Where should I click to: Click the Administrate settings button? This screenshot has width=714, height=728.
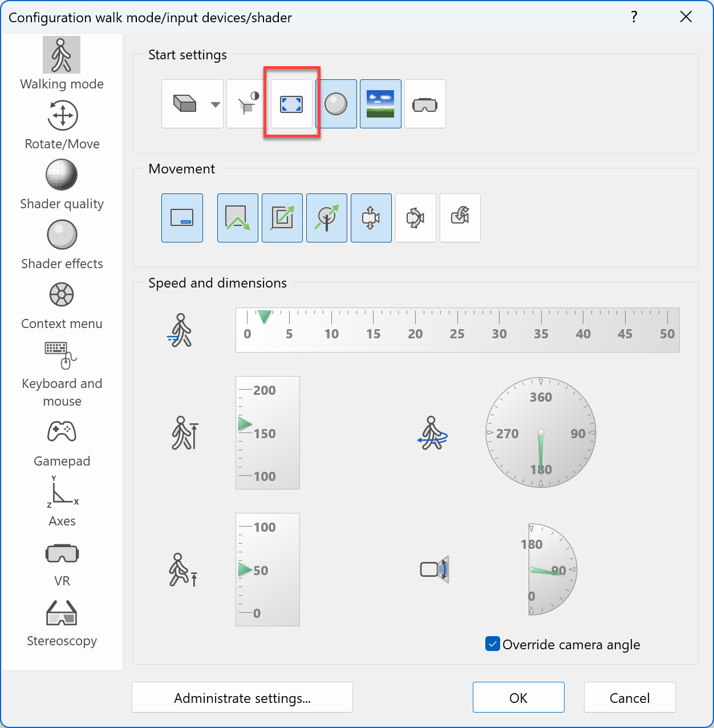[242, 697]
